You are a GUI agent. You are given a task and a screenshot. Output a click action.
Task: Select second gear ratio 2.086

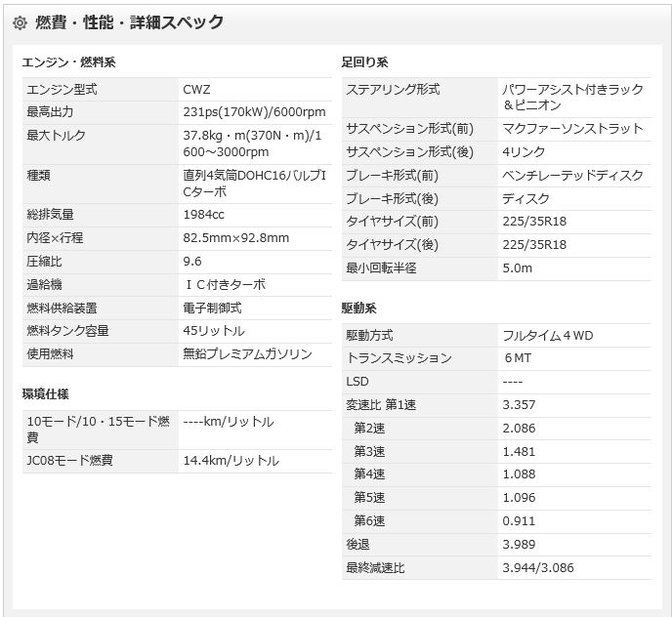coord(519,429)
